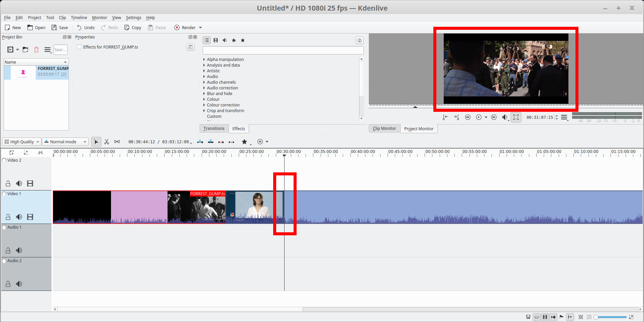Click the overwrite clip zone icon

tap(211, 142)
